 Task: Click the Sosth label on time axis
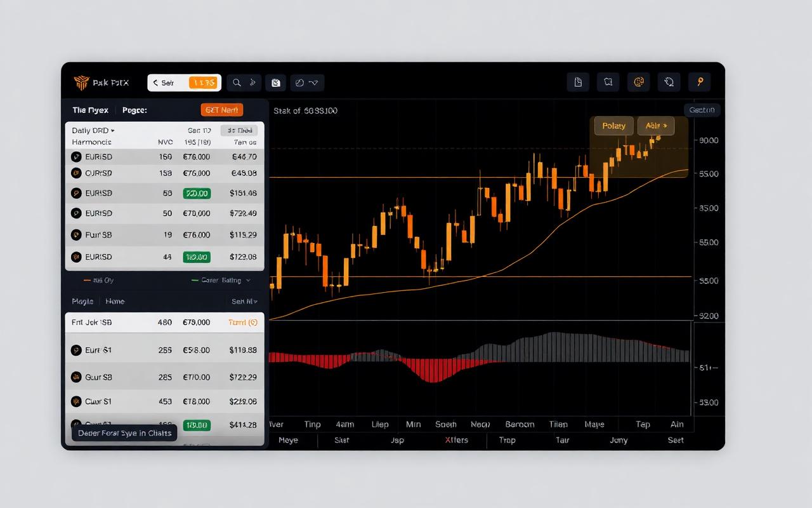click(446, 424)
